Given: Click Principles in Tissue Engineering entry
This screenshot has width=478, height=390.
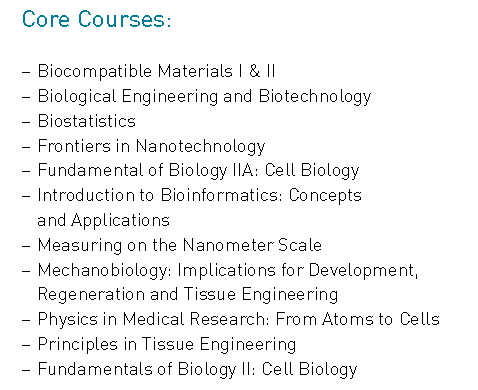Looking at the screenshot, I should [x=167, y=344].
